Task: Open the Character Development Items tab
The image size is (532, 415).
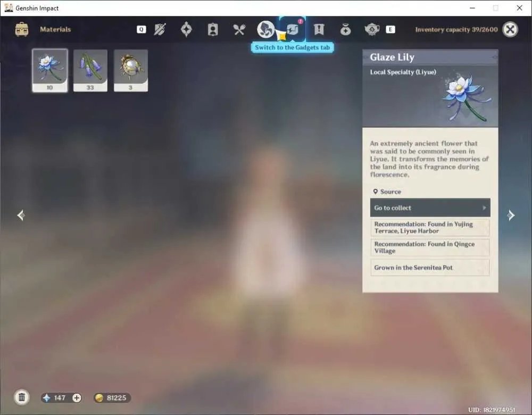Action: coord(213,29)
